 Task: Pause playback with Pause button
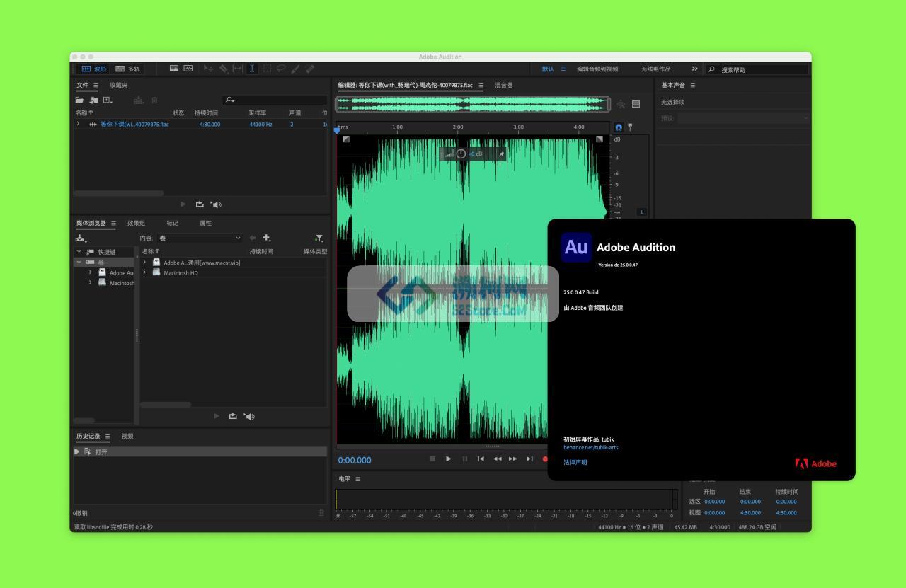(465, 459)
